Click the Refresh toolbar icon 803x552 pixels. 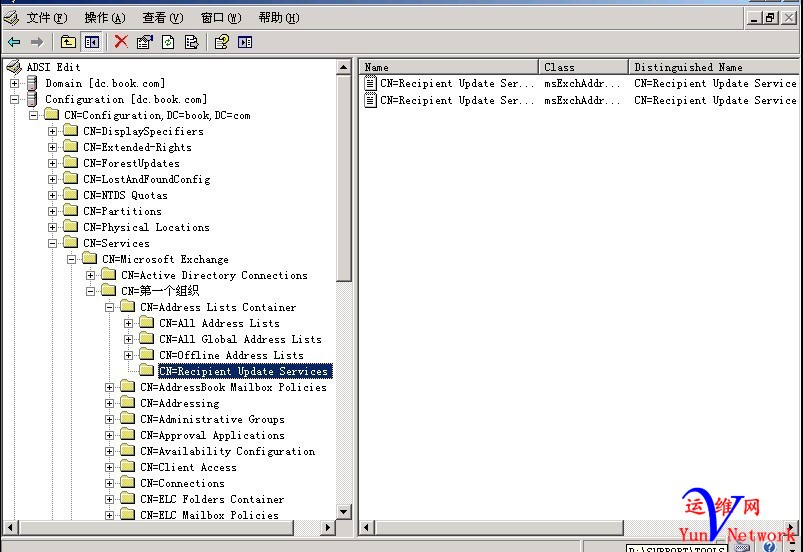(x=168, y=42)
